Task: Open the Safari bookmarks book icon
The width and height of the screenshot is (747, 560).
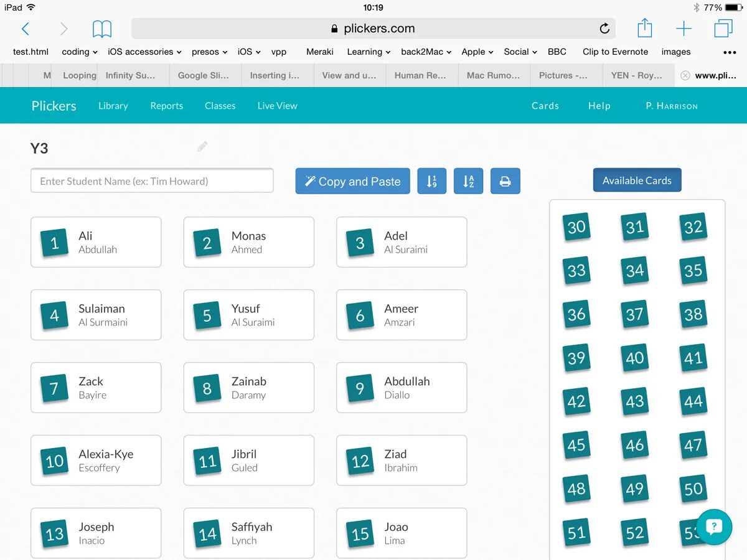Action: coord(102,29)
